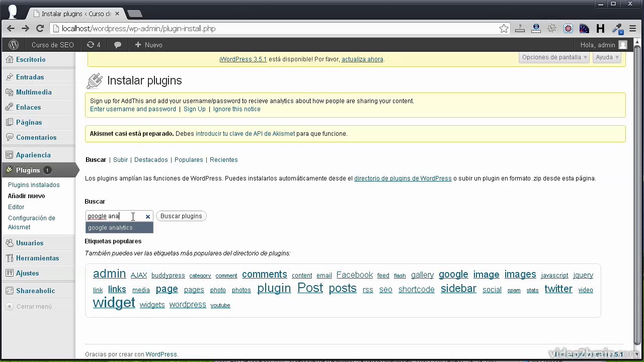Image resolution: width=644 pixels, height=362 pixels.
Task: Click the Escritorio dashboard icon
Action: (9, 59)
